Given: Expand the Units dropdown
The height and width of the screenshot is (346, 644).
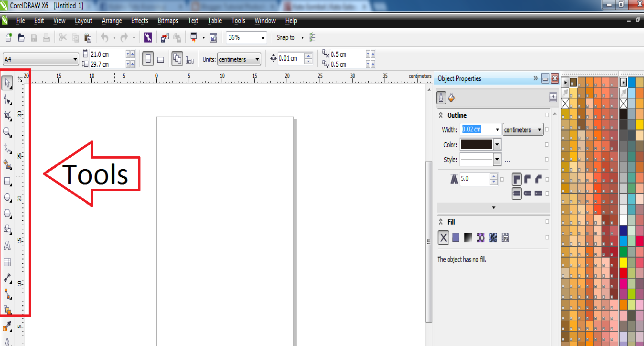Looking at the screenshot, I should (257, 59).
